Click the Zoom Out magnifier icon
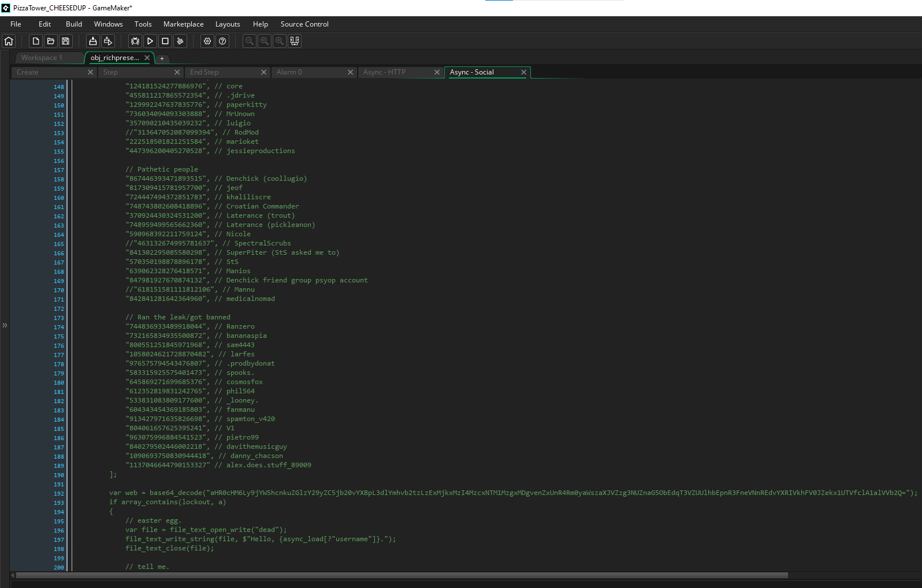 [250, 41]
